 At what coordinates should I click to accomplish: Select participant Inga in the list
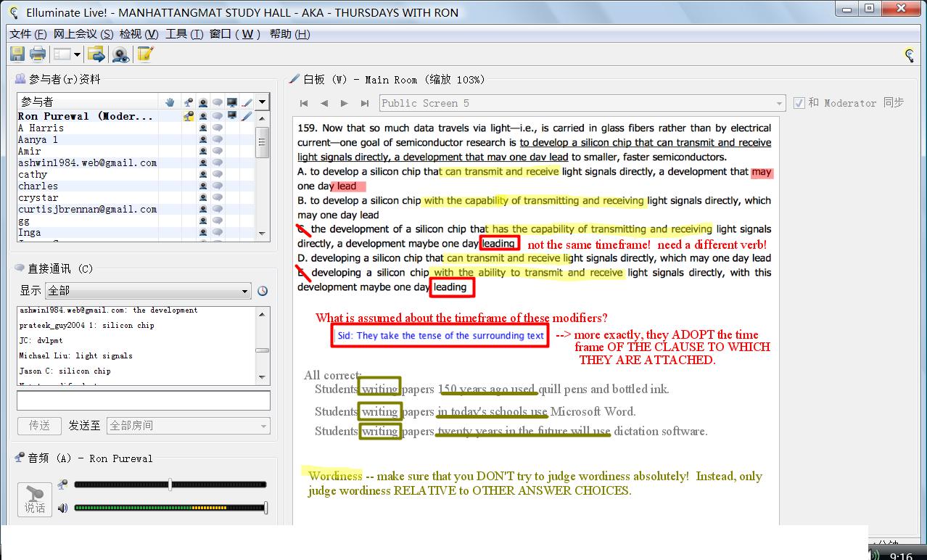30,232
